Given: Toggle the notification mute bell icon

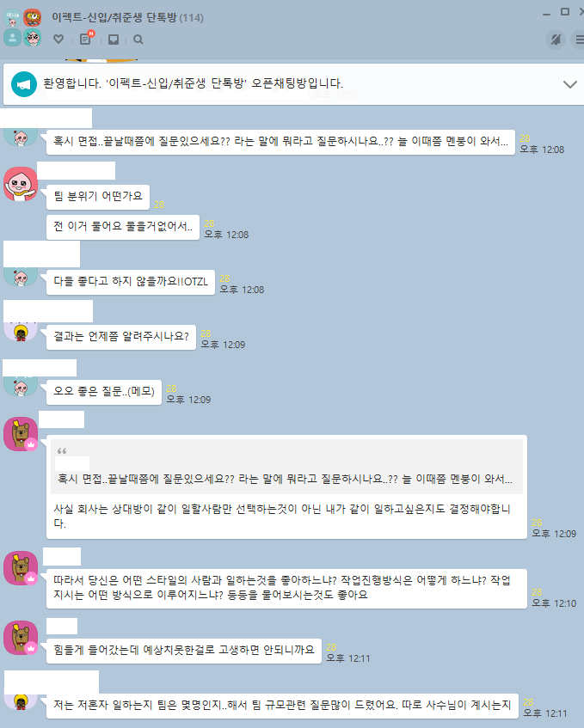Looking at the screenshot, I should (x=556, y=40).
